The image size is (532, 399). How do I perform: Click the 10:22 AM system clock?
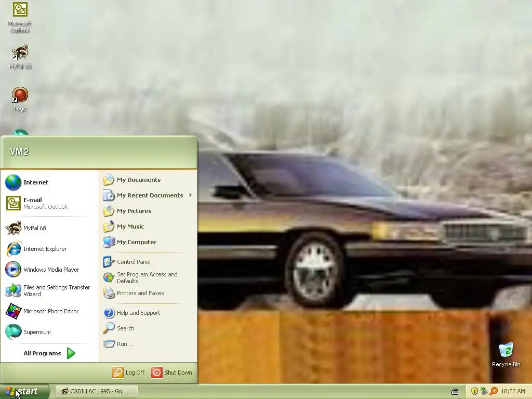pyautogui.click(x=513, y=392)
